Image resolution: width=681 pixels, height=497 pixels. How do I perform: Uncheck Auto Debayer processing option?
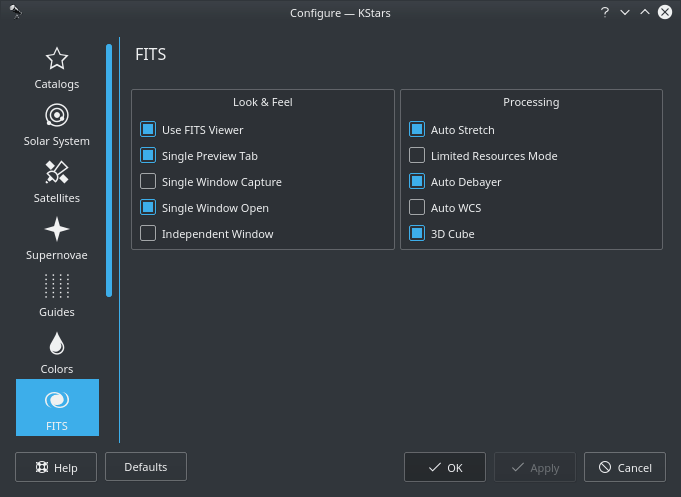click(417, 182)
